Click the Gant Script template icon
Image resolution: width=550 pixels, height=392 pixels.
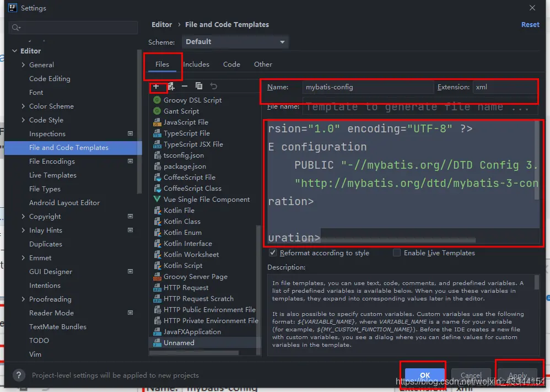pyautogui.click(x=157, y=111)
